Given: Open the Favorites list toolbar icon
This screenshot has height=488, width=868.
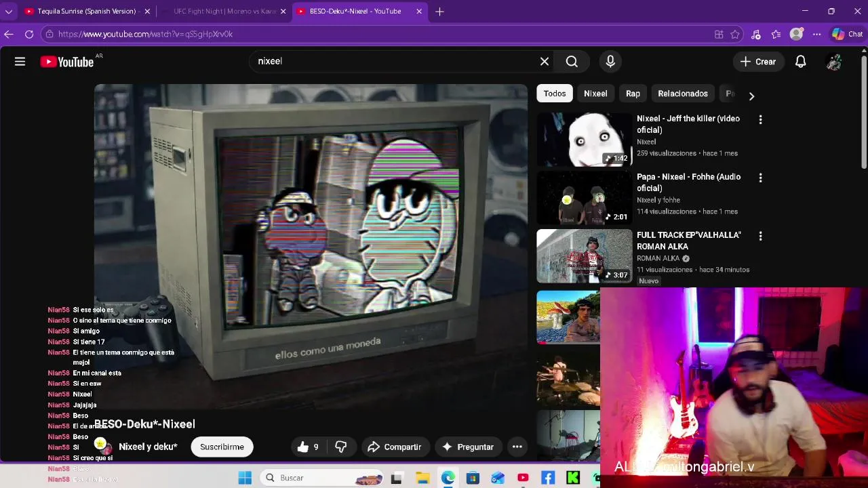Looking at the screenshot, I should [776, 34].
